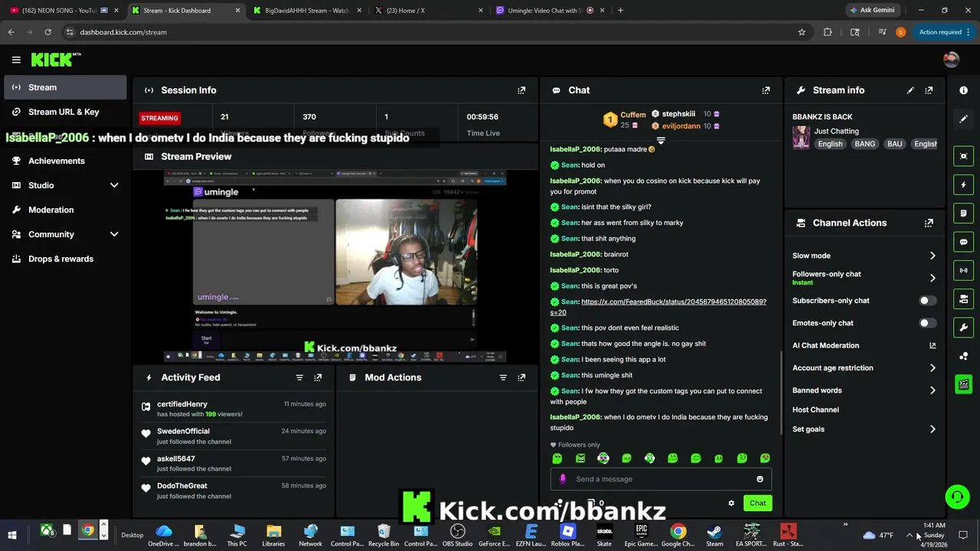The image size is (980, 551).
Task: Open Stream in the sidebar
Action: [x=64, y=87]
